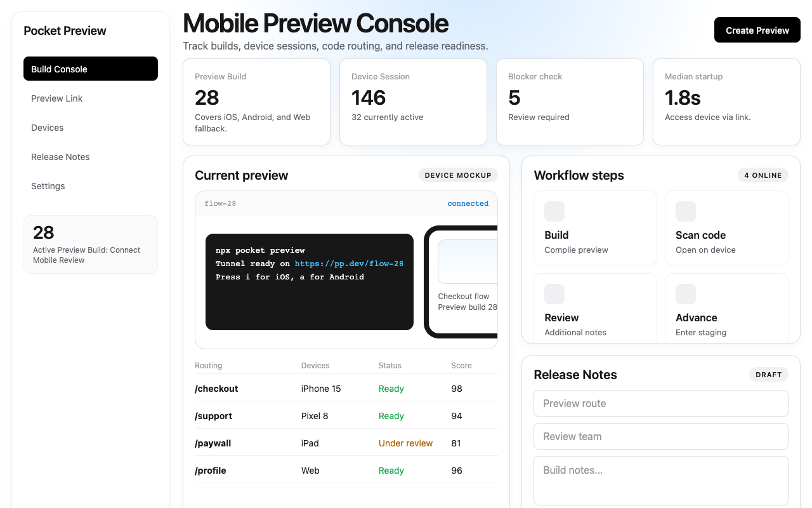Select the /support routing row
The image size is (812, 508).
point(346,416)
